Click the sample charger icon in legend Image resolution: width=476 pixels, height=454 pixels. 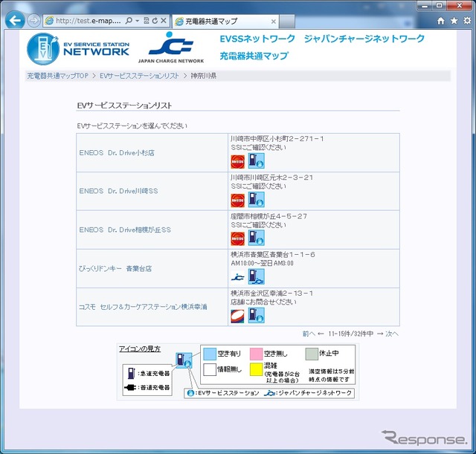[184, 360]
